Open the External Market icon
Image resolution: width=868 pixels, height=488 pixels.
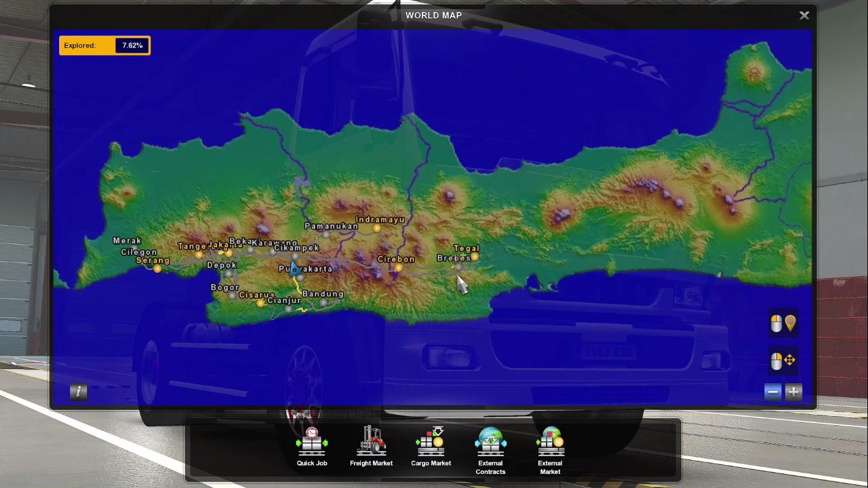click(x=550, y=442)
